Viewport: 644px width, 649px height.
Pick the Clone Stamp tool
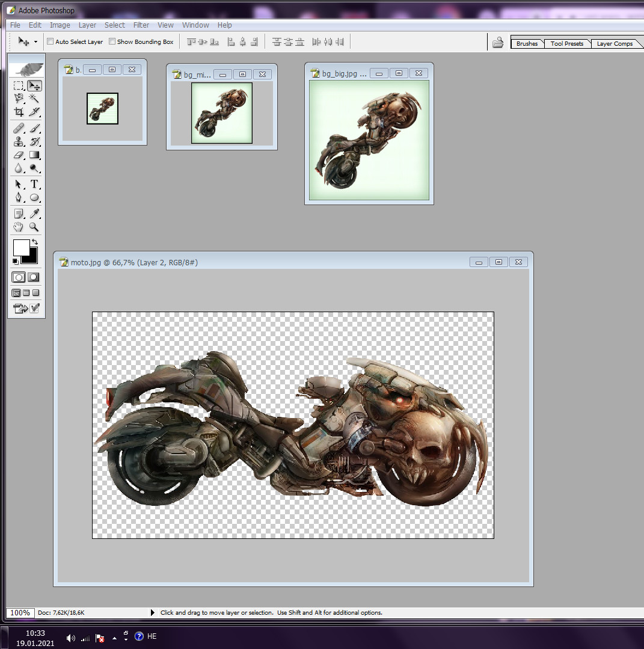coord(19,141)
